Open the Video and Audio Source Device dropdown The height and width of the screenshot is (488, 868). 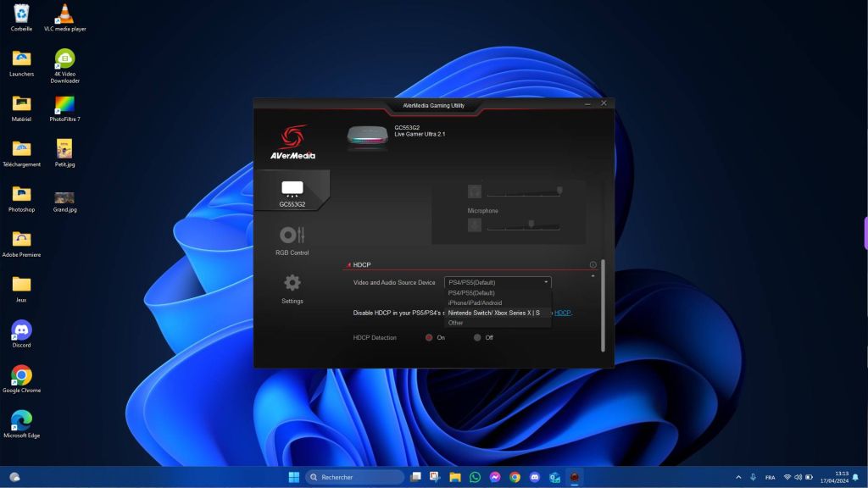pyautogui.click(x=498, y=282)
